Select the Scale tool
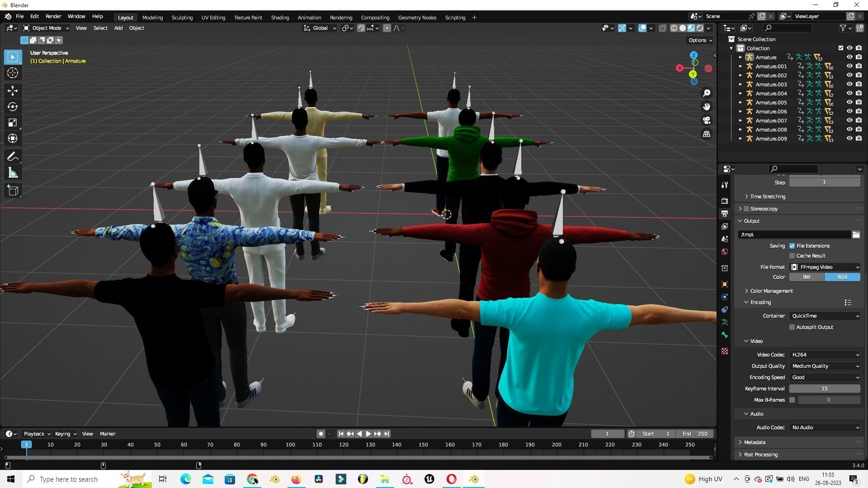The height and width of the screenshot is (488, 868). (13, 122)
